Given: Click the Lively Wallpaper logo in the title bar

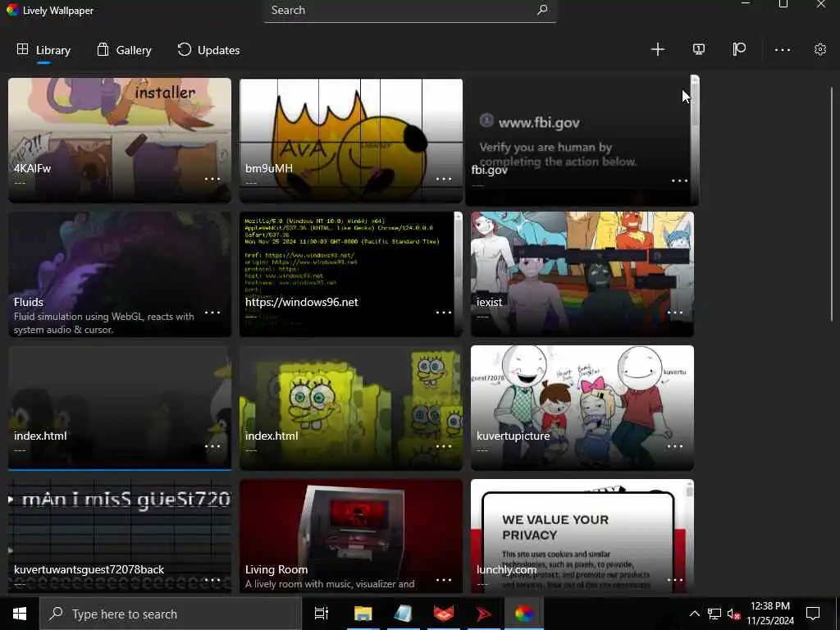Looking at the screenshot, I should coord(12,10).
